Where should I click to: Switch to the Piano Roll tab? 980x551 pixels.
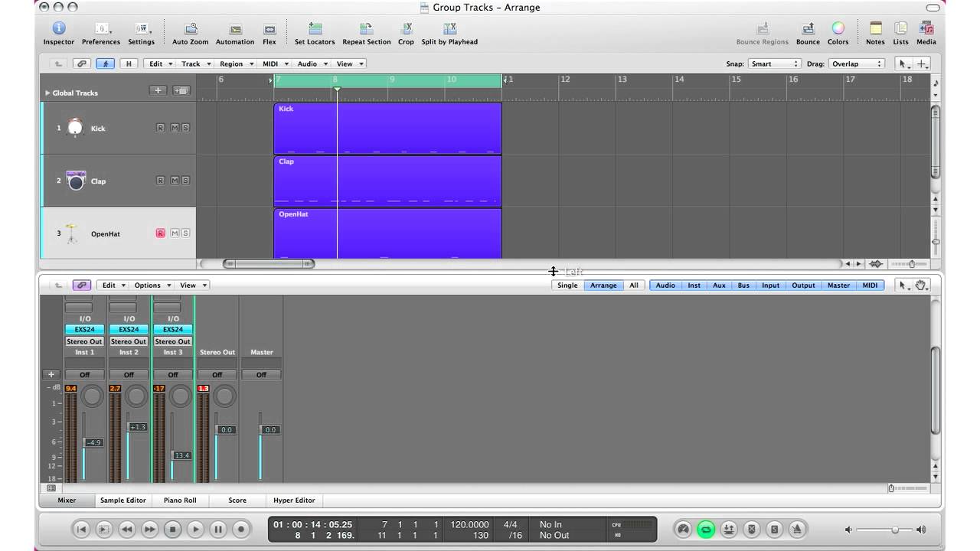tap(180, 500)
